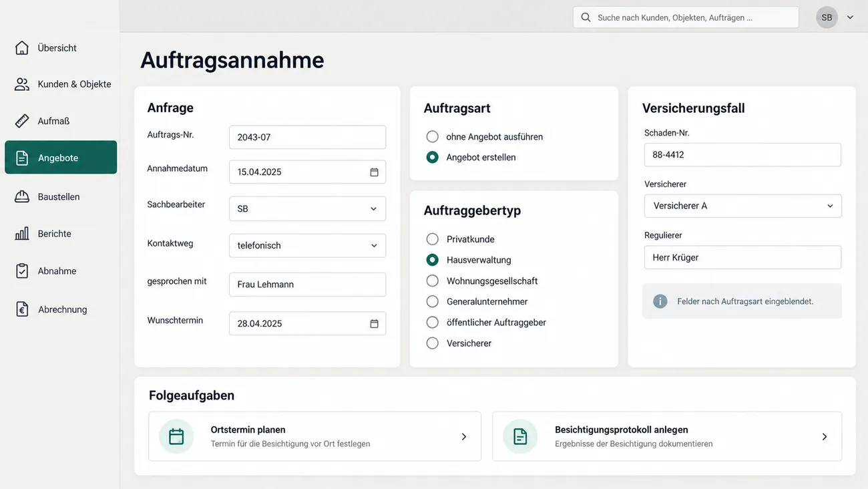Click the people icon beside Kunden & Objekte

tap(22, 84)
